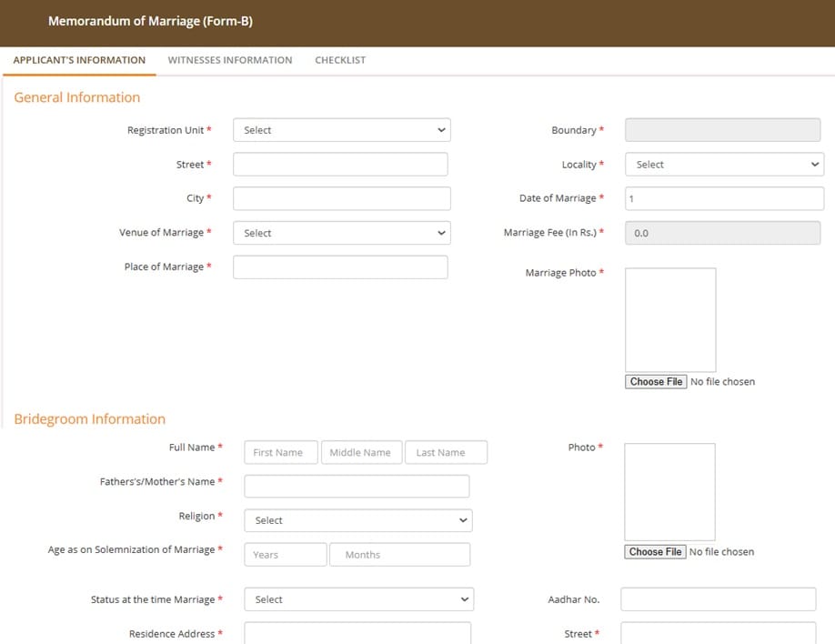Open the Status at the time Marriage dropdown
Screen dimensions: 835x644
coord(357,599)
